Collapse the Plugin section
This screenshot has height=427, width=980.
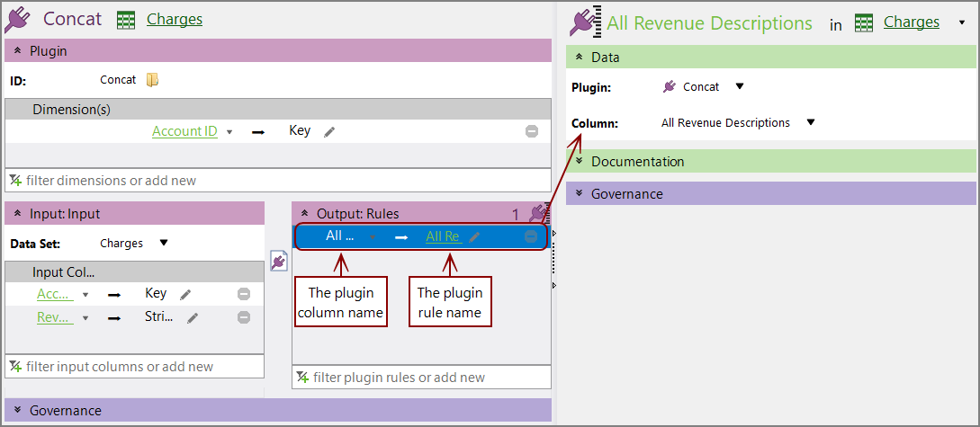point(17,51)
